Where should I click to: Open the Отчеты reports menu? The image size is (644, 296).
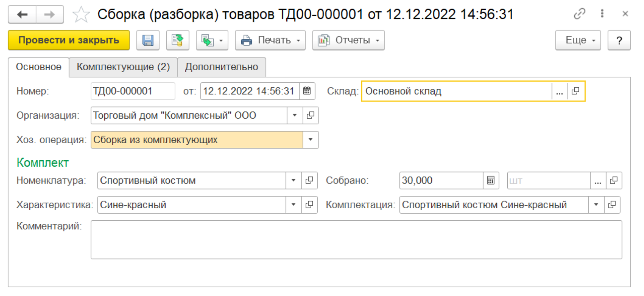348,40
